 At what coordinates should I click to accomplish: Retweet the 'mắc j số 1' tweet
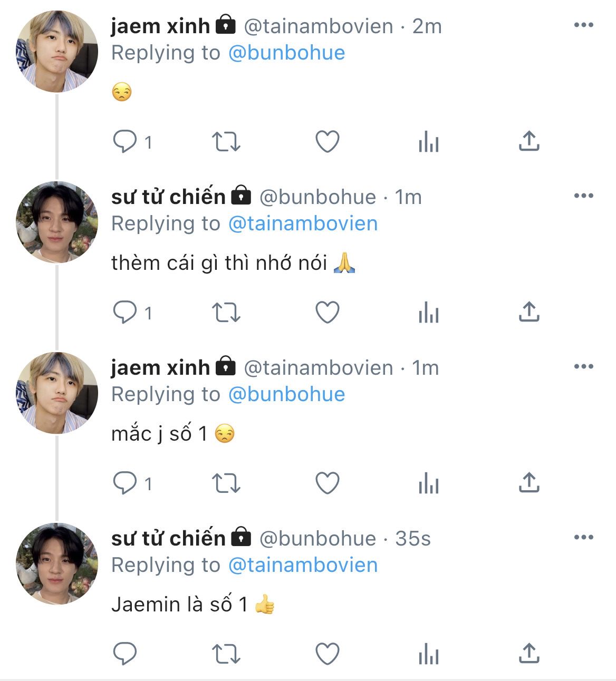point(226,483)
